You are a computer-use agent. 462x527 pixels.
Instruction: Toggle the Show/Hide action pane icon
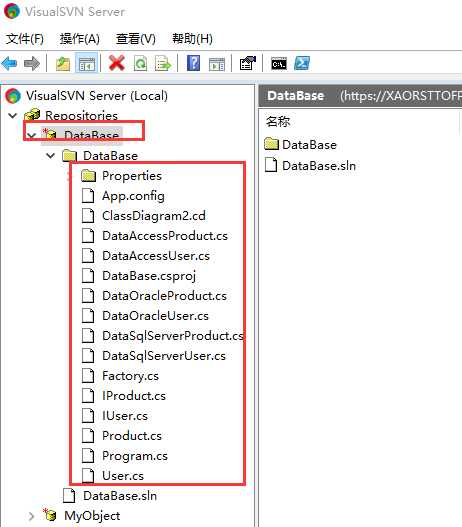217,64
